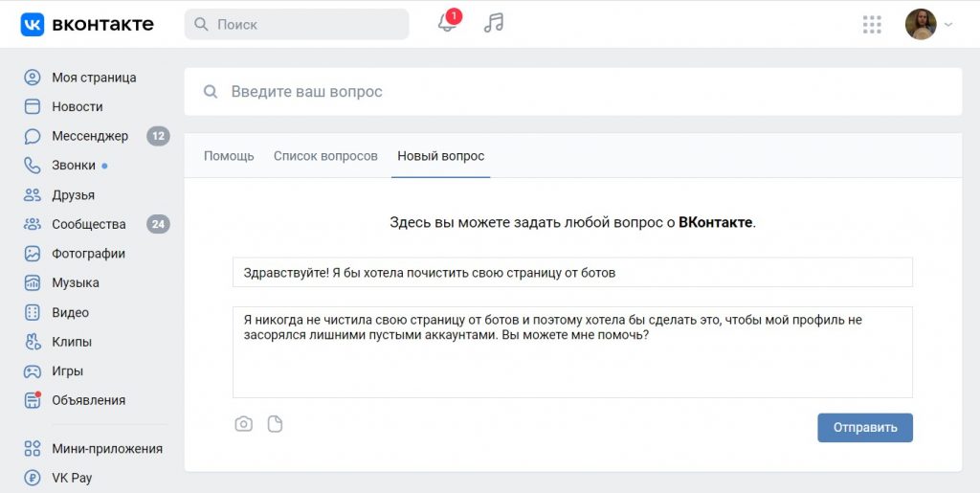This screenshot has width=980, height=493.
Task: Open Музыка icon in sidebar
Action: 32,282
